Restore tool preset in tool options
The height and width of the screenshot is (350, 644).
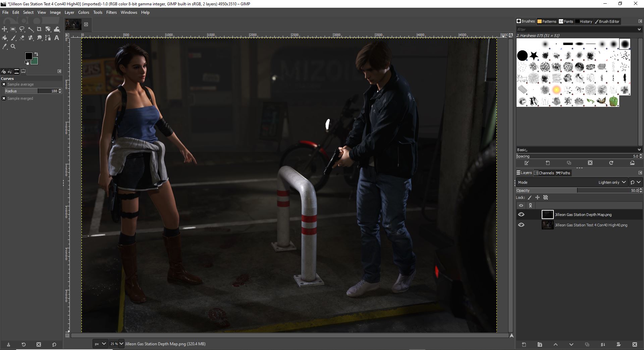point(23,345)
